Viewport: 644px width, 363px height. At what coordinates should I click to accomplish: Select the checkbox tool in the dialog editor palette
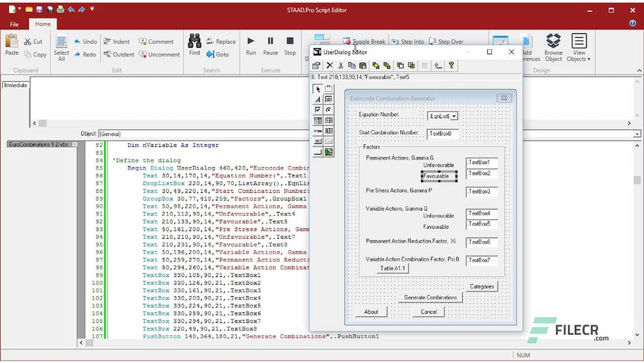click(318, 109)
